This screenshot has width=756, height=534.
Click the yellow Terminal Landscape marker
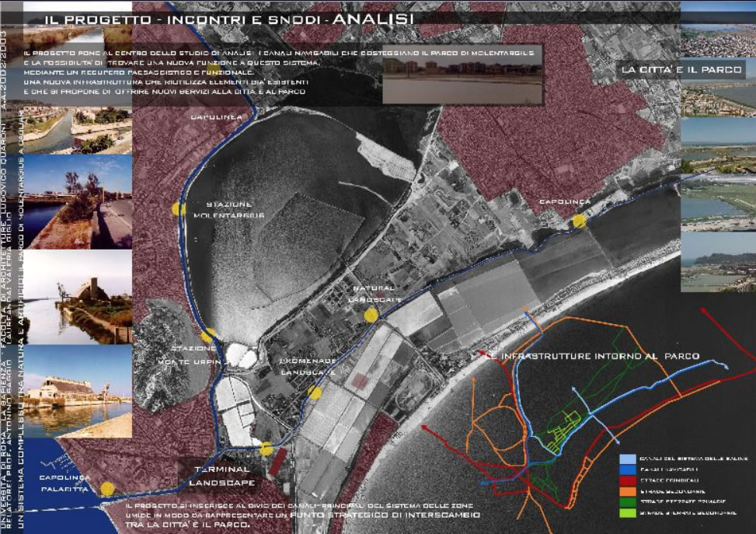[x=267, y=449]
